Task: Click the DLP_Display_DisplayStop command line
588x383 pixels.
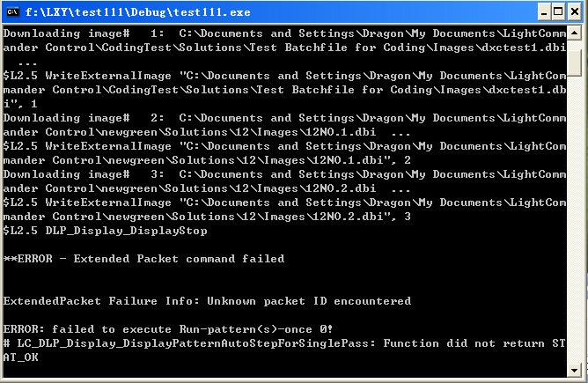Action: click(x=105, y=231)
